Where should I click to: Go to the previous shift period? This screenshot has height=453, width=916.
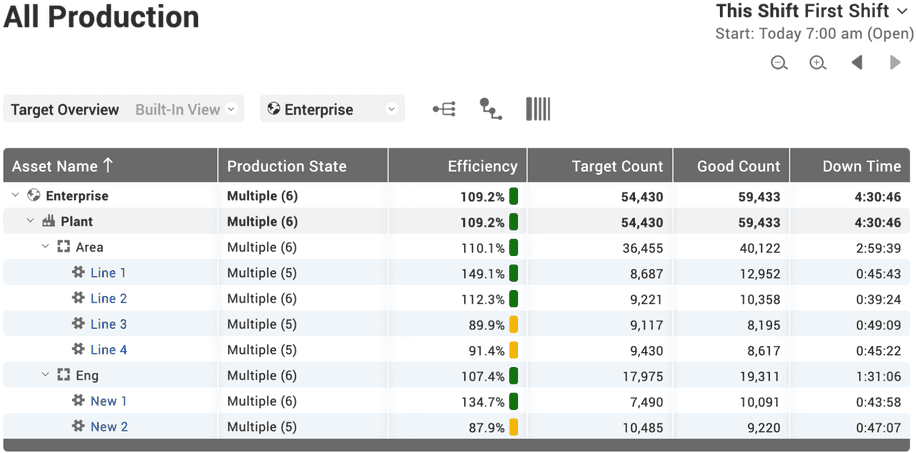pos(857,62)
